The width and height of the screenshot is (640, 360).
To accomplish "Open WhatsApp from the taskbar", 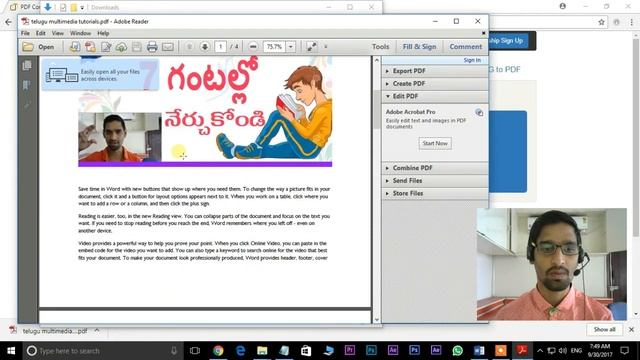I will pos(458,351).
